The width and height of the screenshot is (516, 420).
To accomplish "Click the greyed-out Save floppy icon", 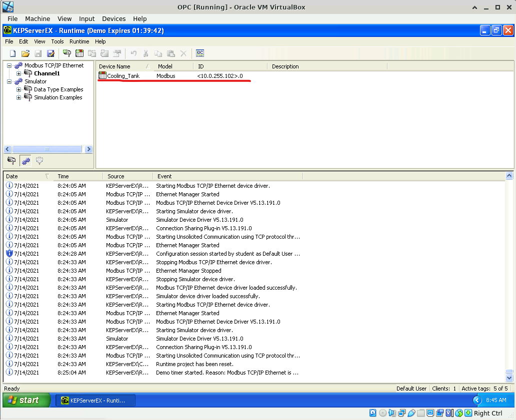I will point(38,53).
